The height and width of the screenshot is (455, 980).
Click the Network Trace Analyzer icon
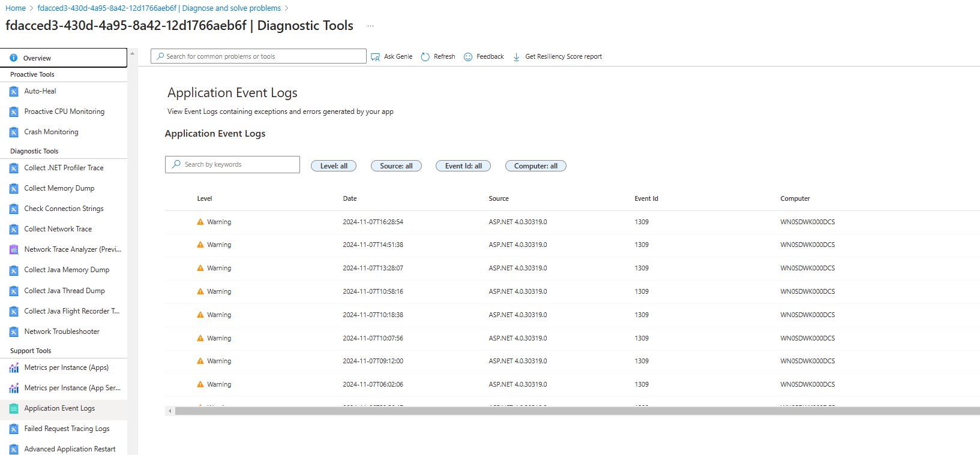pyautogui.click(x=14, y=250)
